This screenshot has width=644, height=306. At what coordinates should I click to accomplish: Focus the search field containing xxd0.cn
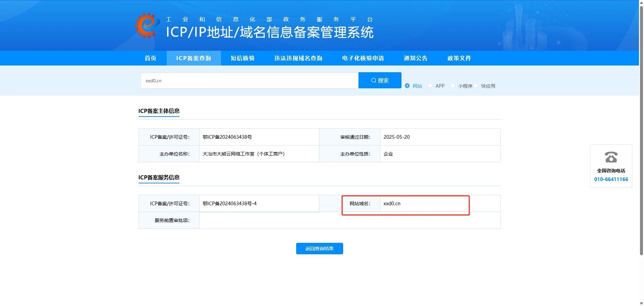tap(250, 81)
